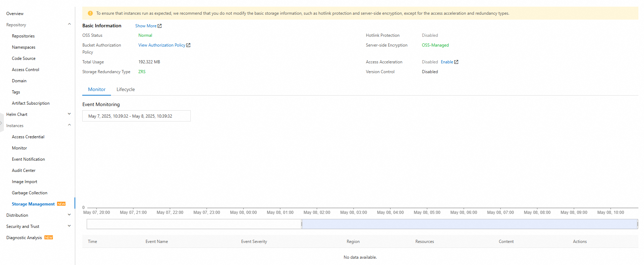Open the Domain page

[x=19, y=81]
